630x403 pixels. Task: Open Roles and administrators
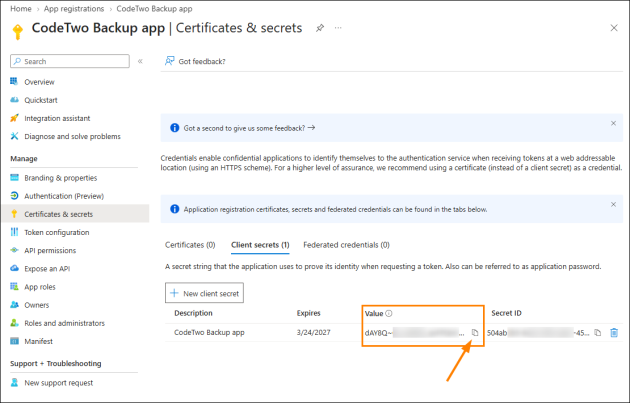tap(64, 323)
